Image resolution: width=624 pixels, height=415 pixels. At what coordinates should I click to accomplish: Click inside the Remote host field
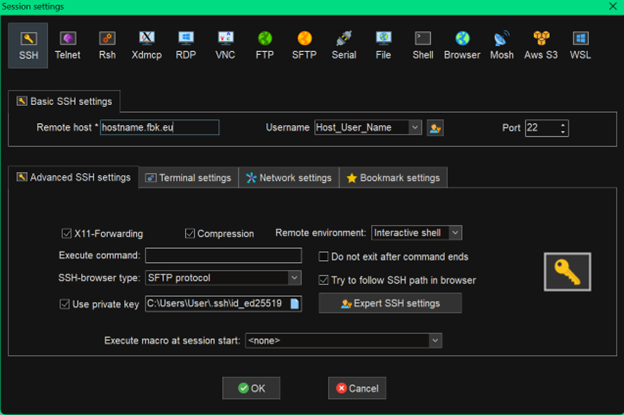158,128
